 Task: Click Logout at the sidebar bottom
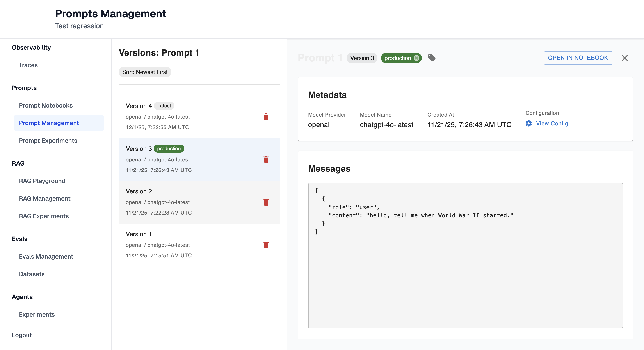[22, 335]
